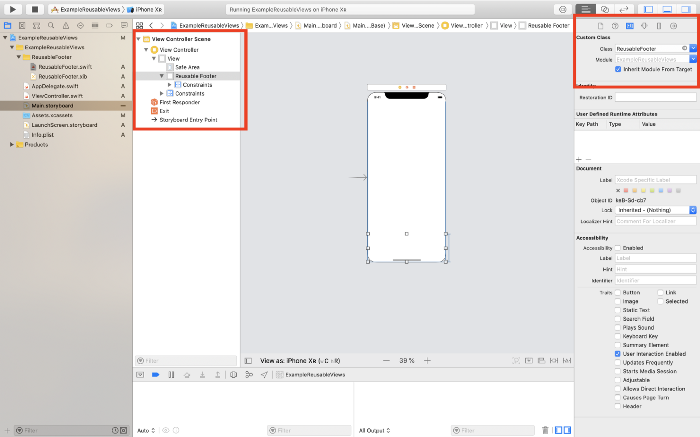The width and height of the screenshot is (700, 437).
Task: Check the Static Text trait
Action: click(x=618, y=310)
